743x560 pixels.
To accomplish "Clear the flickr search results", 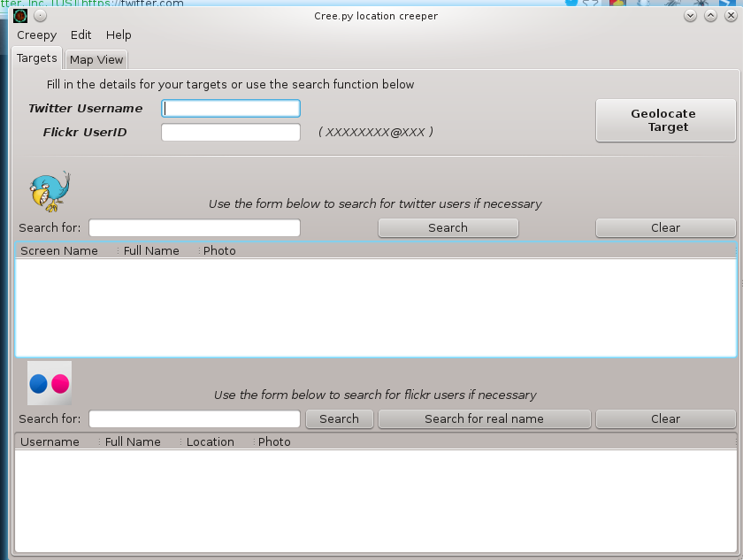I will [x=665, y=418].
